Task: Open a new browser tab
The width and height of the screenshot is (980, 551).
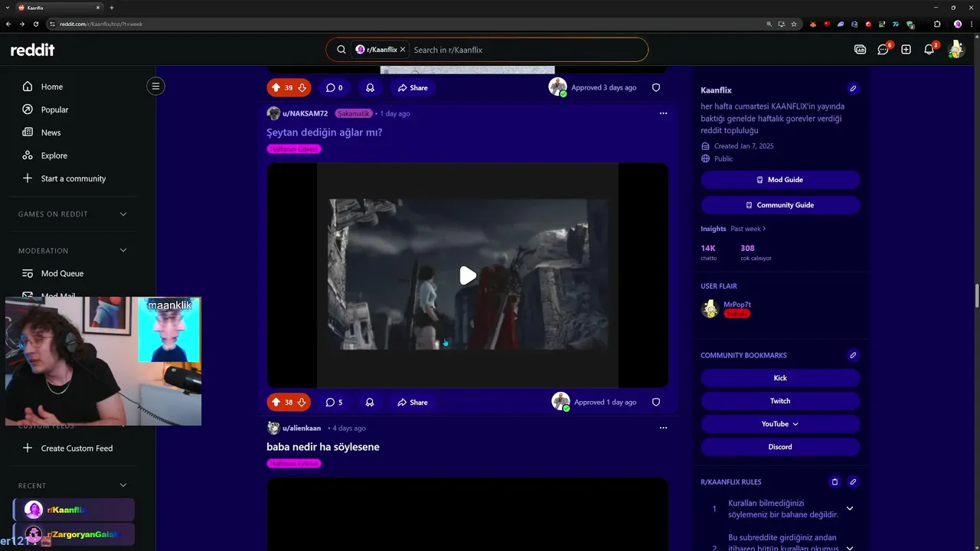Action: coord(112,8)
